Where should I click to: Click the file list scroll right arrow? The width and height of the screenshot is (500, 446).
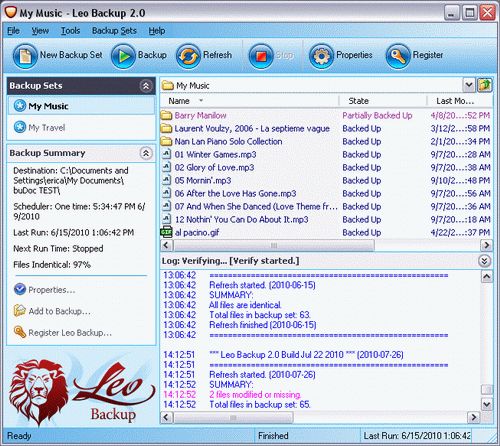click(x=486, y=246)
